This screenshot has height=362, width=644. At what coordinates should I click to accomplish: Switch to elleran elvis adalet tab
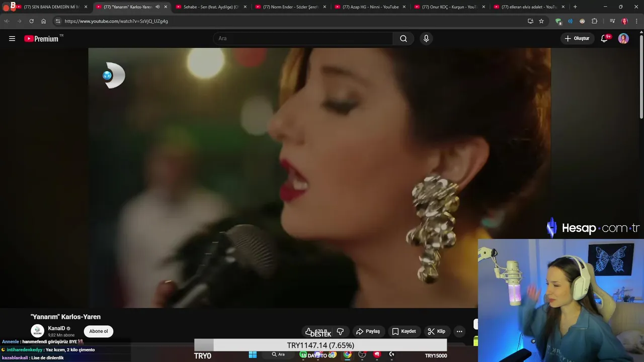tap(529, 7)
